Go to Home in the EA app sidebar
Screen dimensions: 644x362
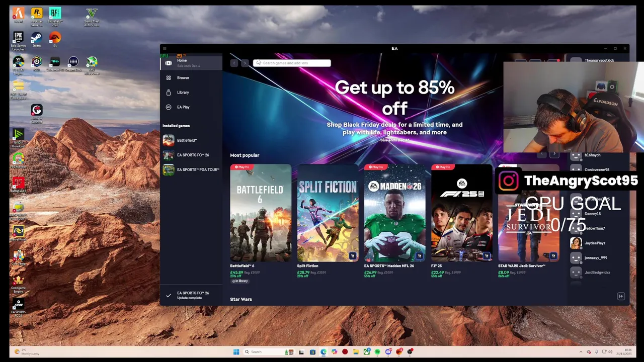(x=191, y=63)
